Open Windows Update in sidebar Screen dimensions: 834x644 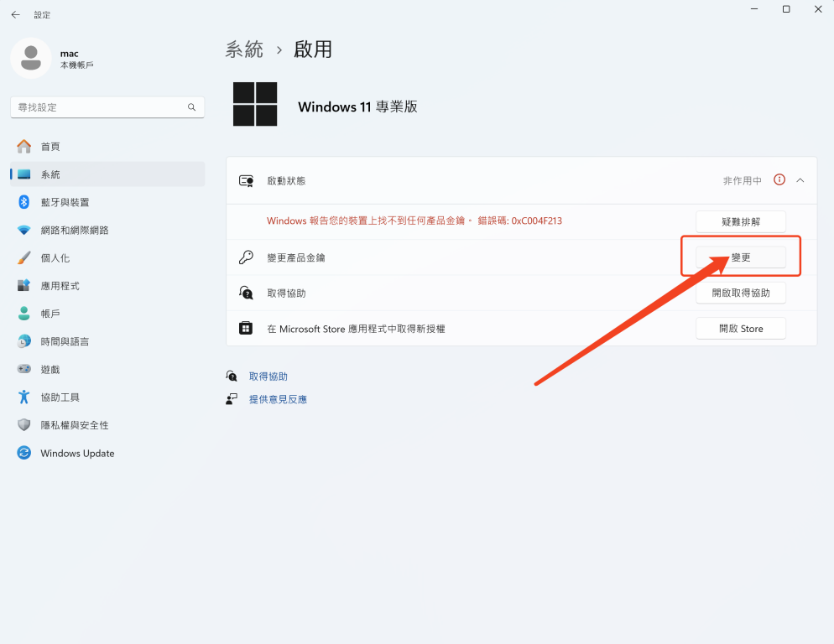[x=77, y=454]
